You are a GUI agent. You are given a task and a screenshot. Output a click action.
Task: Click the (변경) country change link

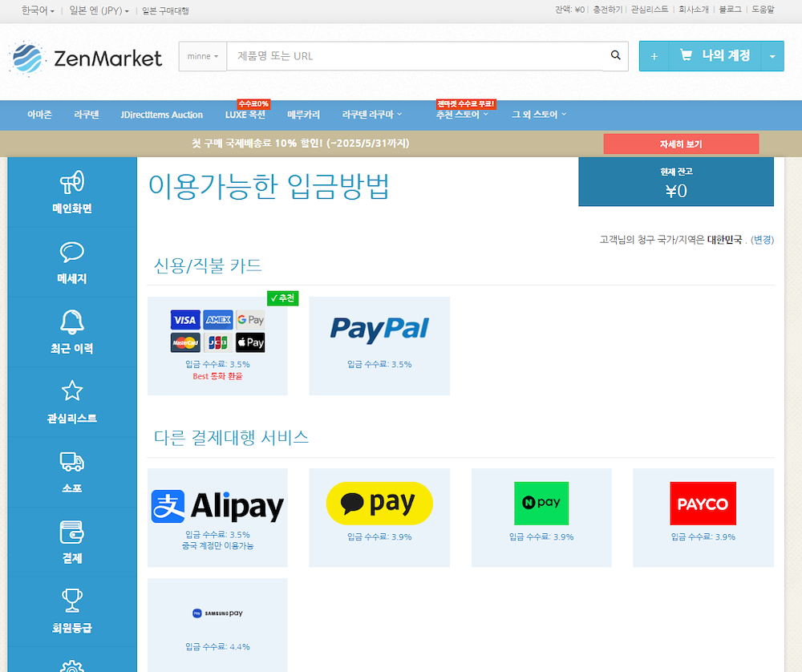[762, 239]
